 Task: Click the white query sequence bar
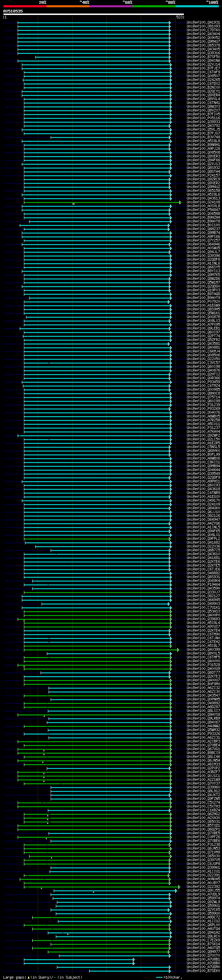click(x=93, y=15)
